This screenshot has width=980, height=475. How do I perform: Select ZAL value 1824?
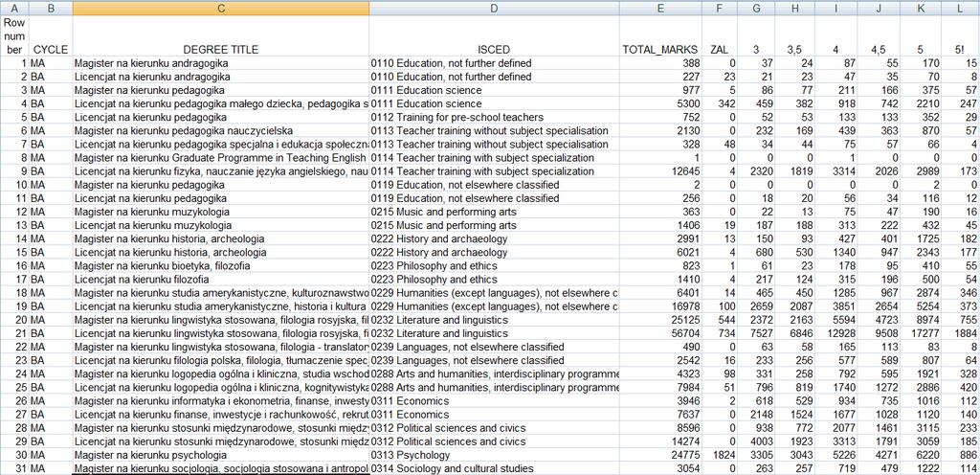point(720,455)
